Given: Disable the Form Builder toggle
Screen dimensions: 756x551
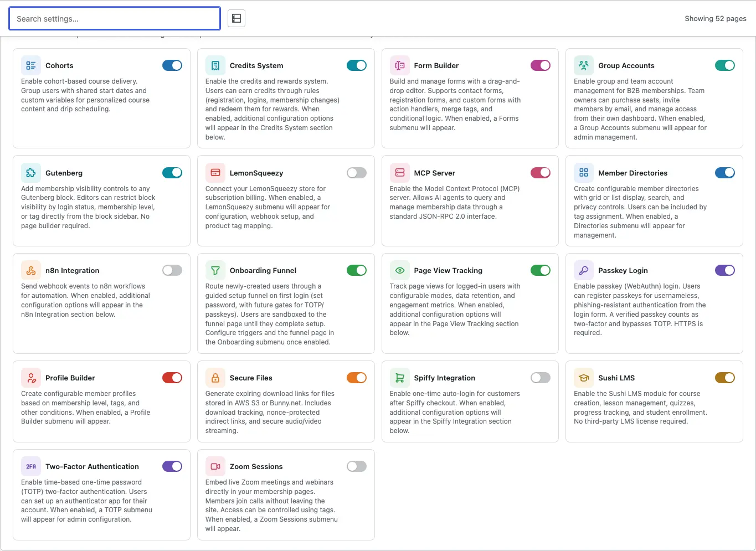Looking at the screenshot, I should click(541, 65).
